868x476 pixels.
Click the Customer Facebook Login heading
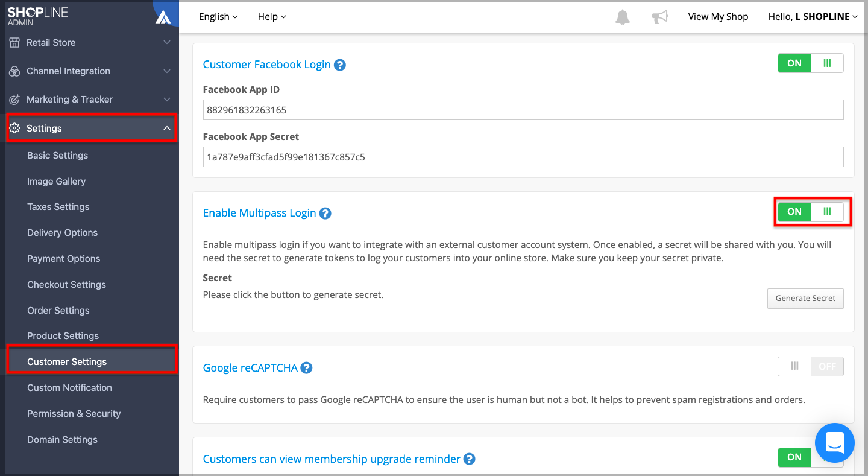tap(266, 65)
